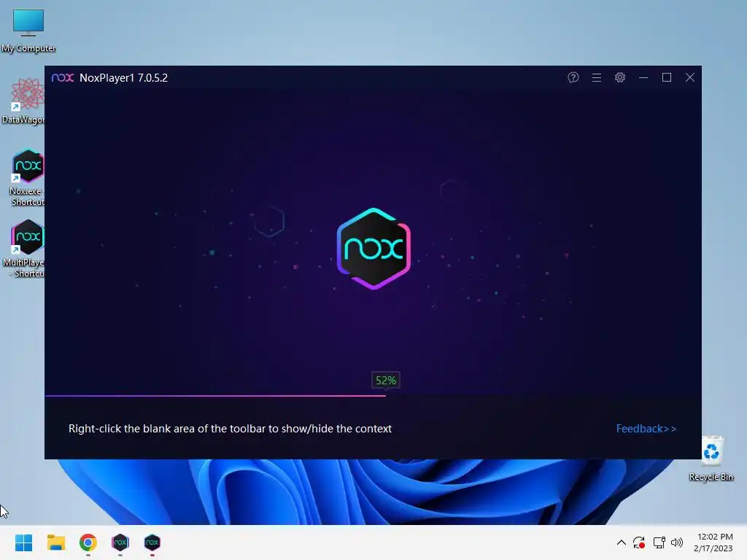Screen dimensions: 747x560
Task: Click the Nox logo in title bar
Action: [x=63, y=77]
